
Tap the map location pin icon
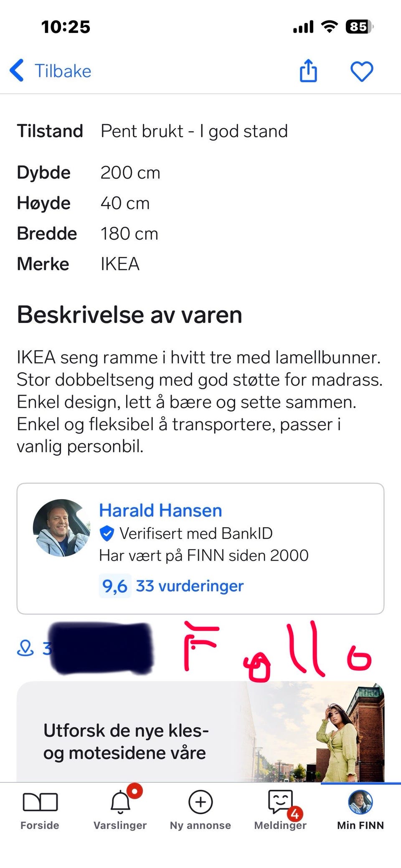point(25,648)
